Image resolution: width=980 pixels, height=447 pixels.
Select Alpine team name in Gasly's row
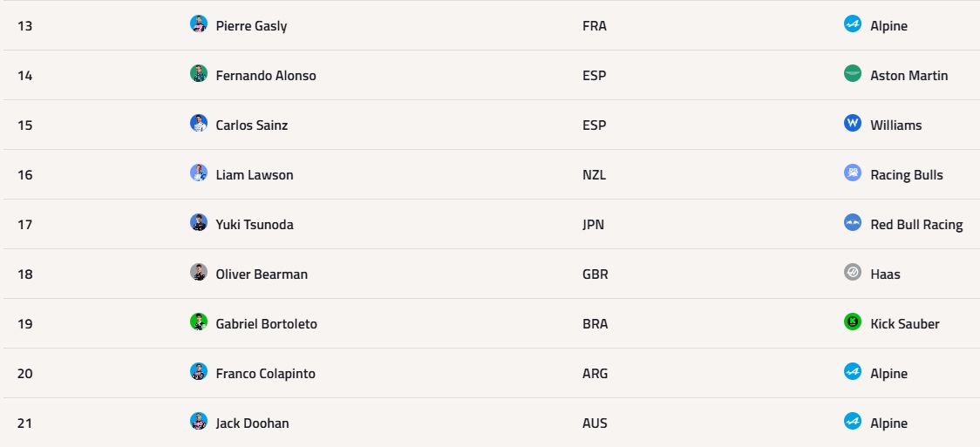click(x=888, y=25)
